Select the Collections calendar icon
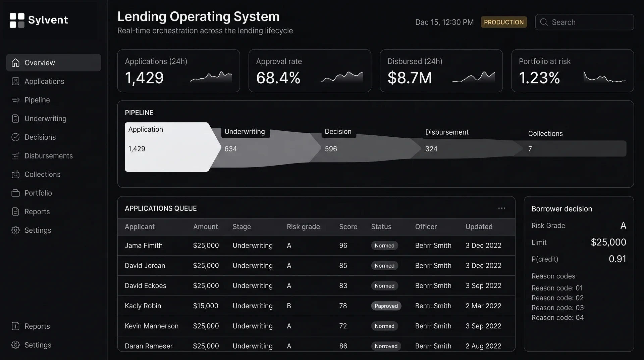644x360 pixels. (15, 174)
